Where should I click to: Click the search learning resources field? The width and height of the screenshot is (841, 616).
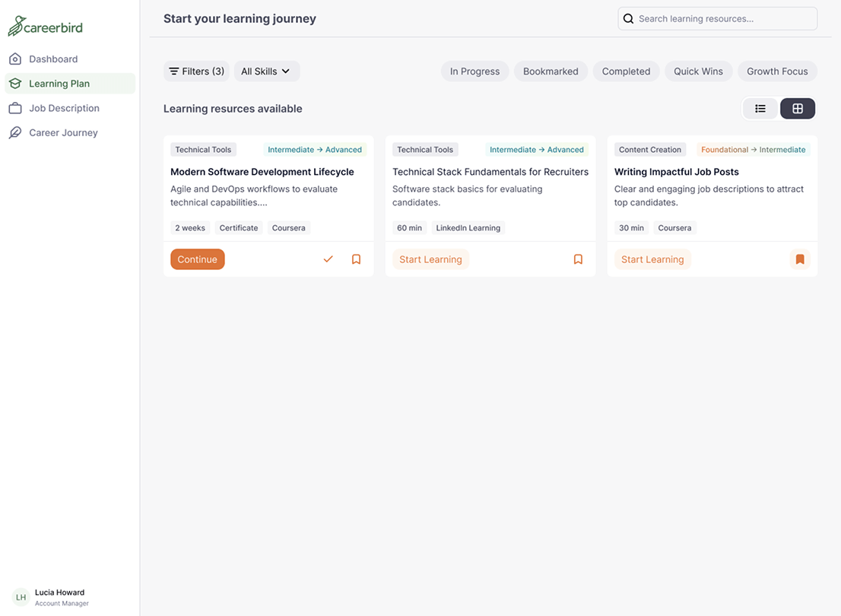722,17
